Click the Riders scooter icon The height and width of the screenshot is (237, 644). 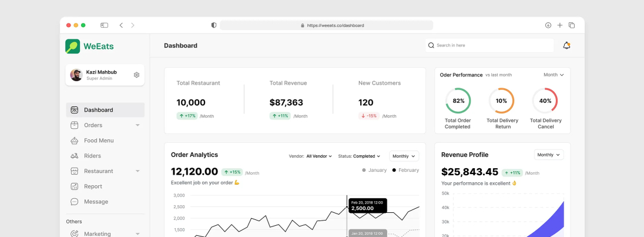point(75,156)
